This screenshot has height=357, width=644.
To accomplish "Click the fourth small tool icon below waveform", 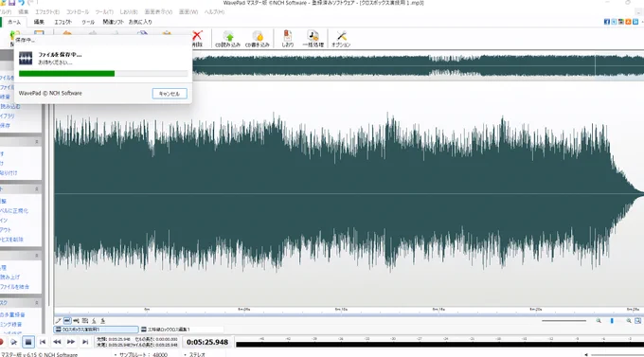I will pyautogui.click(x=85, y=321).
